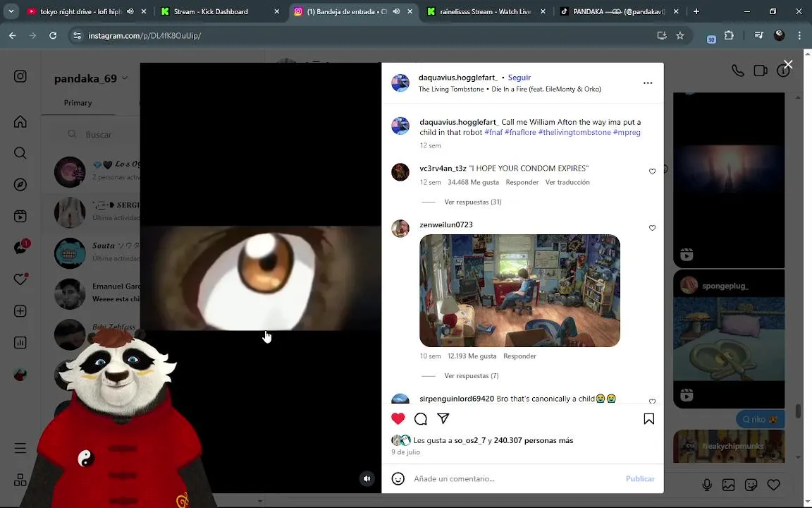Screen dimensions: 812x508
Task: Reload the page
Action: [53, 35]
